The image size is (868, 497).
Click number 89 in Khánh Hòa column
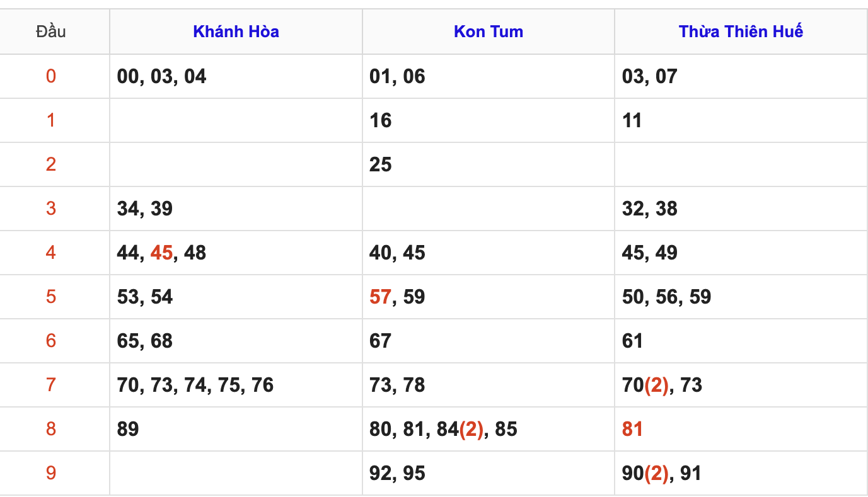pos(128,429)
